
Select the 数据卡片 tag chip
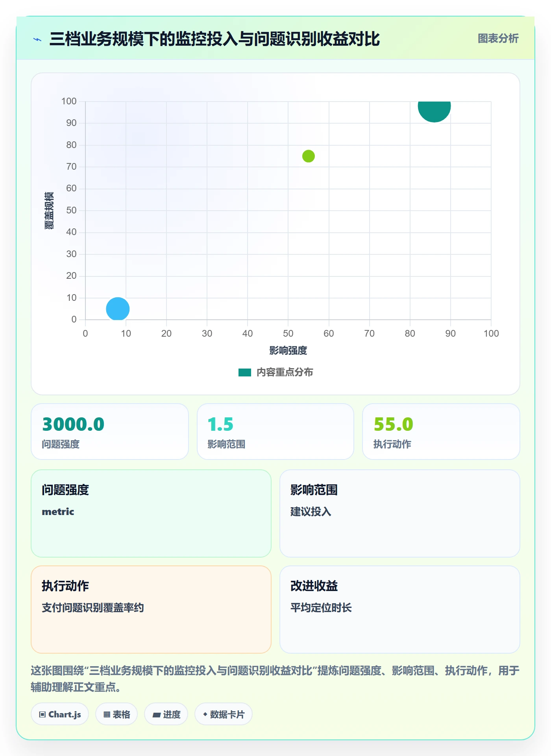[224, 714]
